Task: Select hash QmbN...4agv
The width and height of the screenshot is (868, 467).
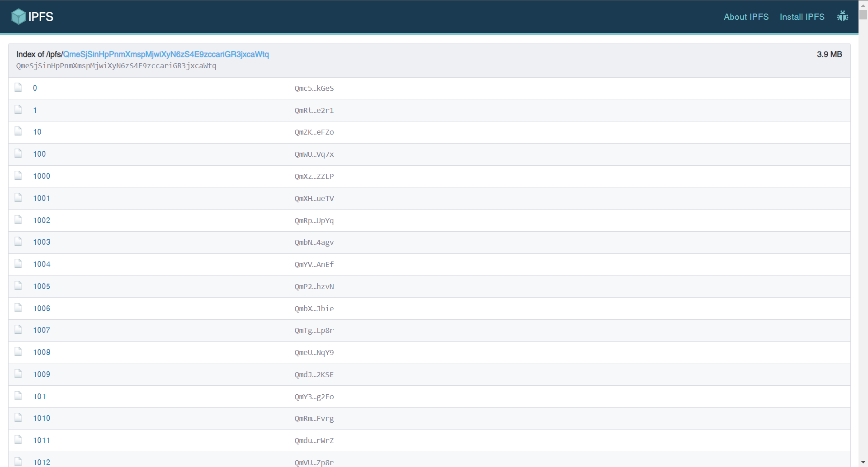Action: (314, 242)
